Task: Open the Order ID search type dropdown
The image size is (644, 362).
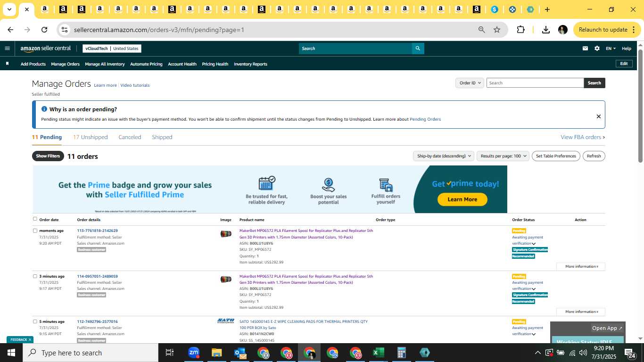Action: tap(470, 83)
